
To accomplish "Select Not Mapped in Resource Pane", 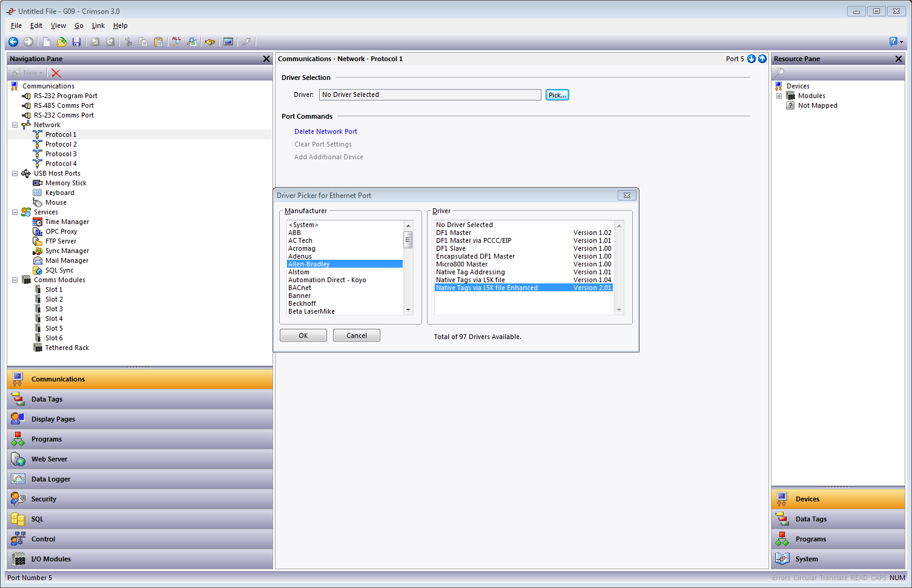I will (818, 105).
